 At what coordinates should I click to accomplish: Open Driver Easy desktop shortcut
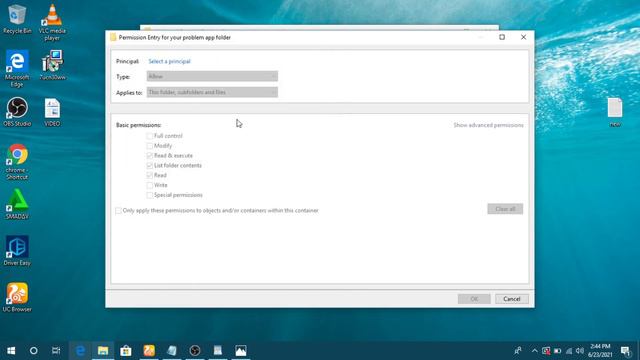(x=17, y=250)
